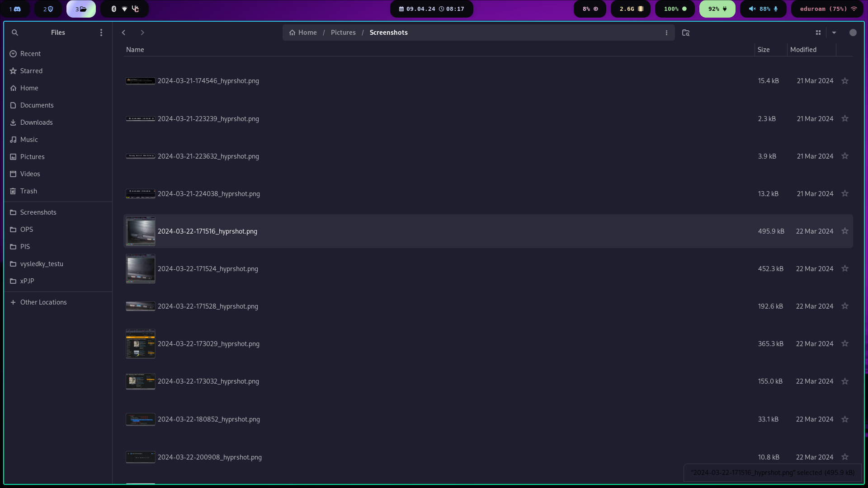Expand Other Locations in the sidebar

coord(43,302)
